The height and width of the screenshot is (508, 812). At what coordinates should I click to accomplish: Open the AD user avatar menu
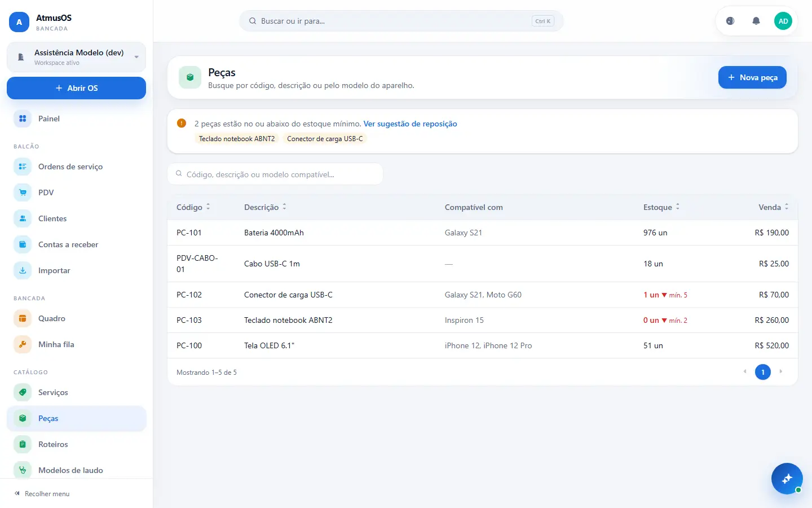pos(783,21)
